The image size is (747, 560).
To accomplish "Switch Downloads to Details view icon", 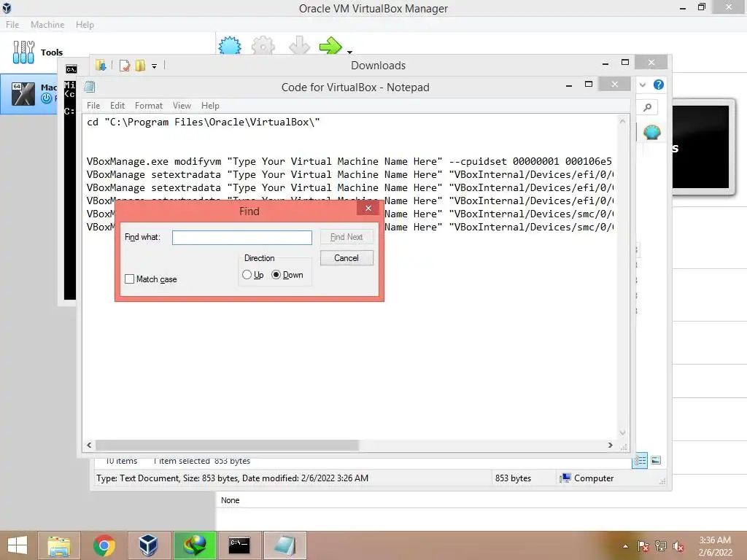I will pos(640,460).
